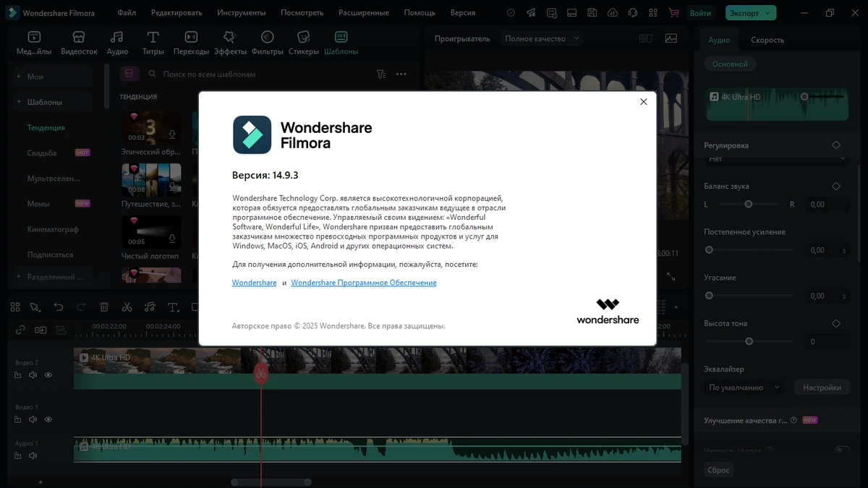Open the Видеосток stock library

(x=79, y=43)
